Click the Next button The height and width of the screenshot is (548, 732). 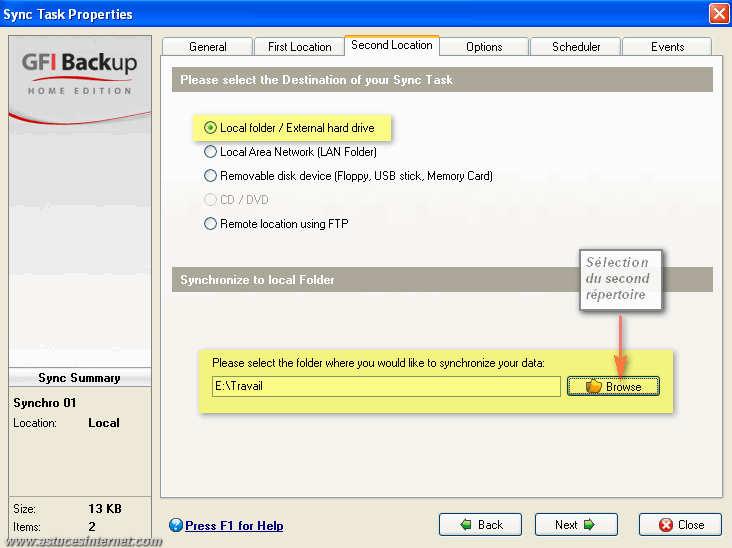pyautogui.click(x=576, y=525)
